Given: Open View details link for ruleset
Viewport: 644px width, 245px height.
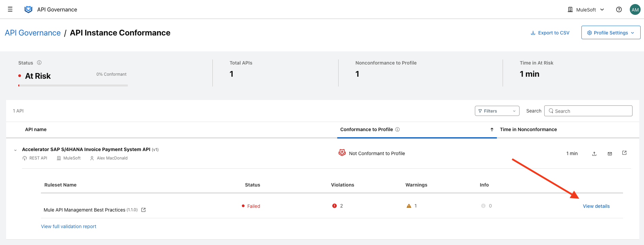Looking at the screenshot, I should point(596,206).
